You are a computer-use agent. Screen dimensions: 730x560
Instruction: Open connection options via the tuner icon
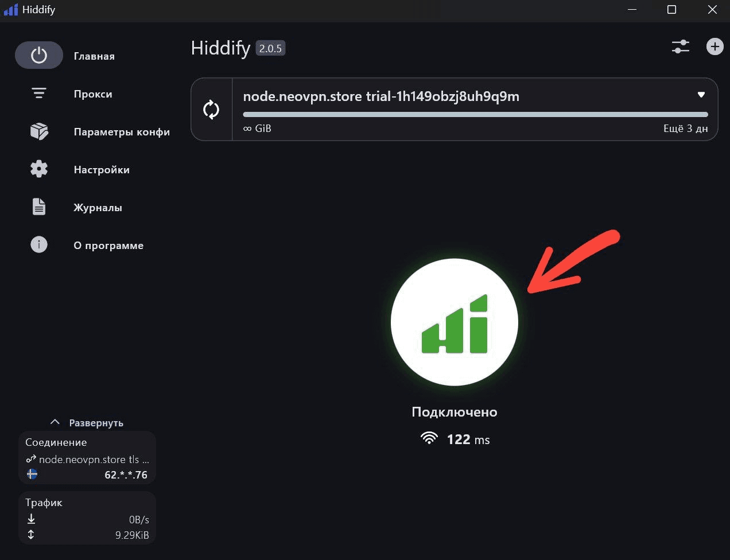click(681, 47)
